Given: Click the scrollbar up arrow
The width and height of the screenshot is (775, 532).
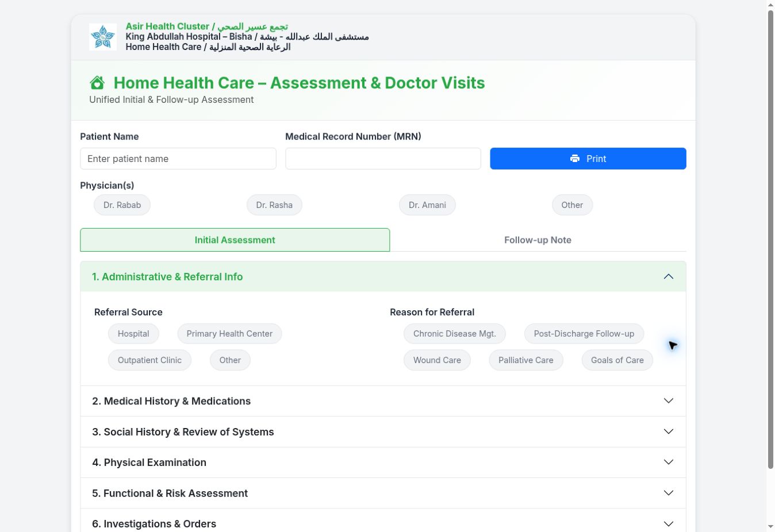Looking at the screenshot, I should pyautogui.click(x=770, y=5).
